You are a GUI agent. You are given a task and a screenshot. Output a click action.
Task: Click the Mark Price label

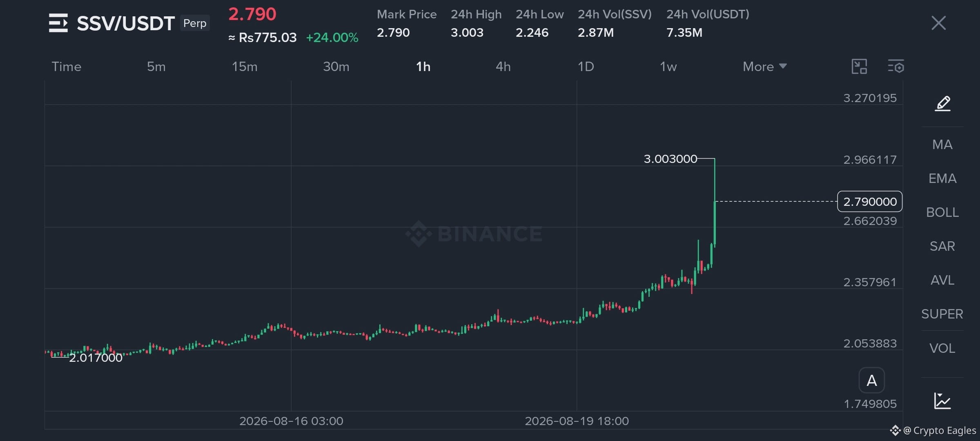coord(407,14)
